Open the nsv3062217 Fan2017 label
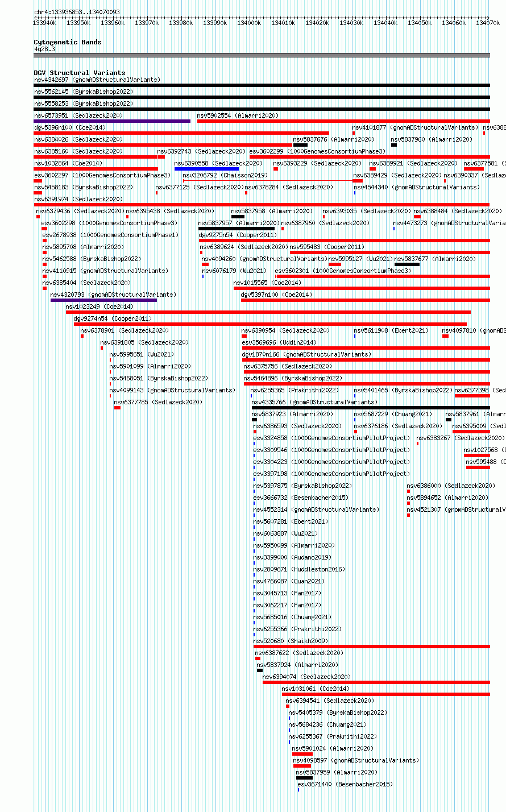The image size is (506, 812). (287, 605)
